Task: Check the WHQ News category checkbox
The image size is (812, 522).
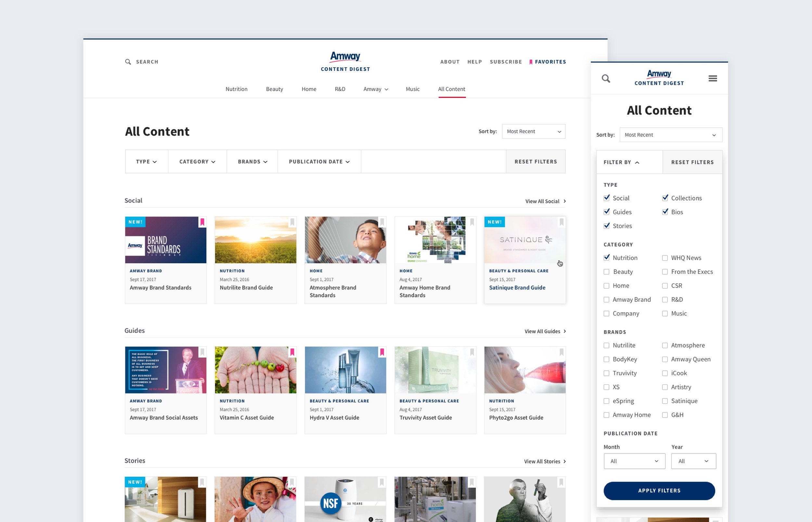Action: point(665,258)
